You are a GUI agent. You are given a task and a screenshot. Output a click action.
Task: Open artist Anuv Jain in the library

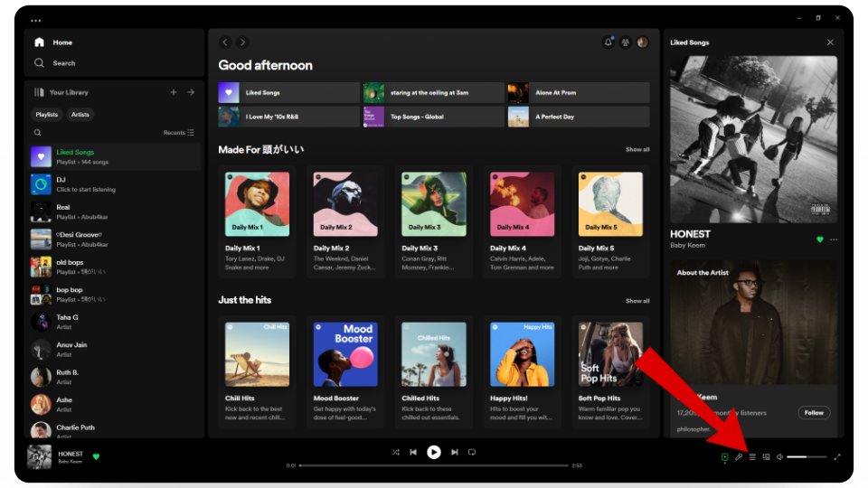pyautogui.click(x=115, y=350)
